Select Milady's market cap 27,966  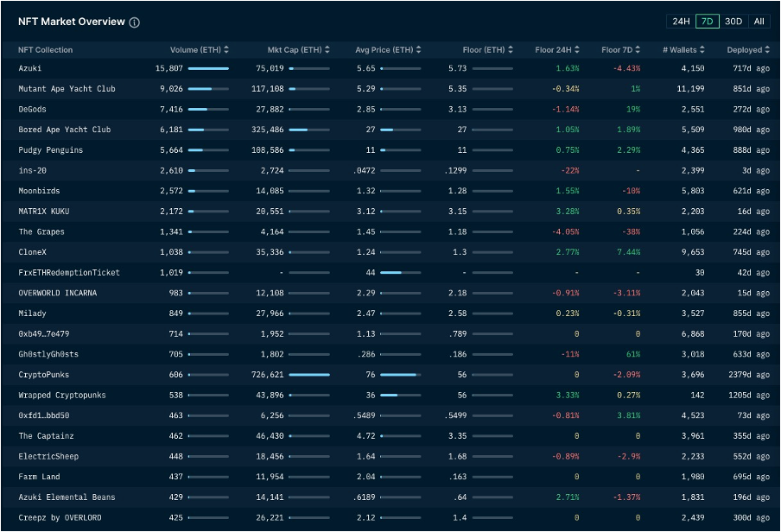270,313
